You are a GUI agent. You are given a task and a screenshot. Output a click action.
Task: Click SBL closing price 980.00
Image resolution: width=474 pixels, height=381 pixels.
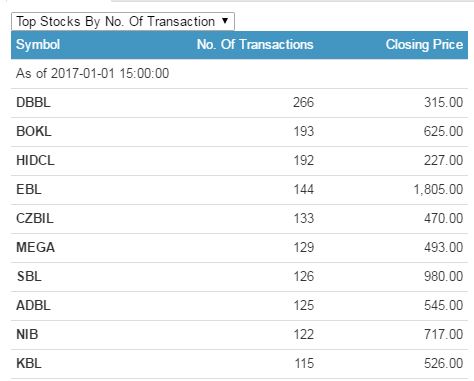click(x=444, y=276)
